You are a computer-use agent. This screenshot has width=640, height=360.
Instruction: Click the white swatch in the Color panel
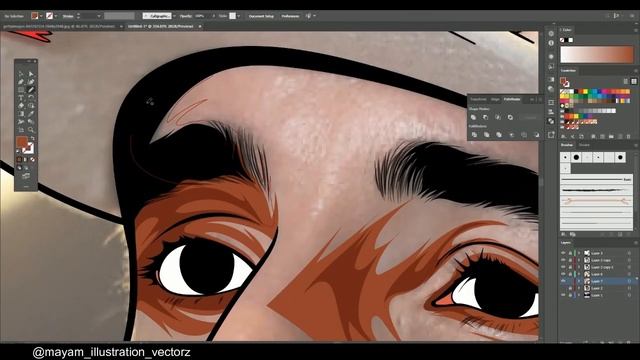[571, 40]
